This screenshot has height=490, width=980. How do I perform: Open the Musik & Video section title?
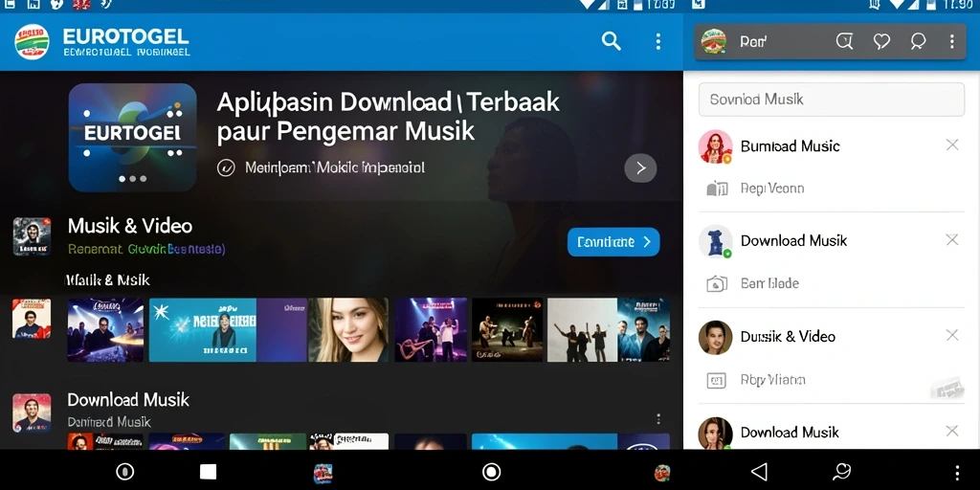130,226
